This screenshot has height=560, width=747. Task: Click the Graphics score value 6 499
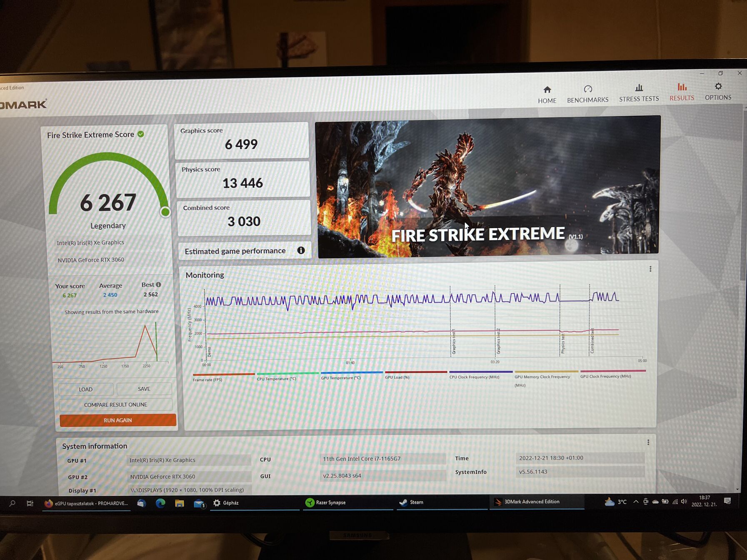(x=241, y=144)
